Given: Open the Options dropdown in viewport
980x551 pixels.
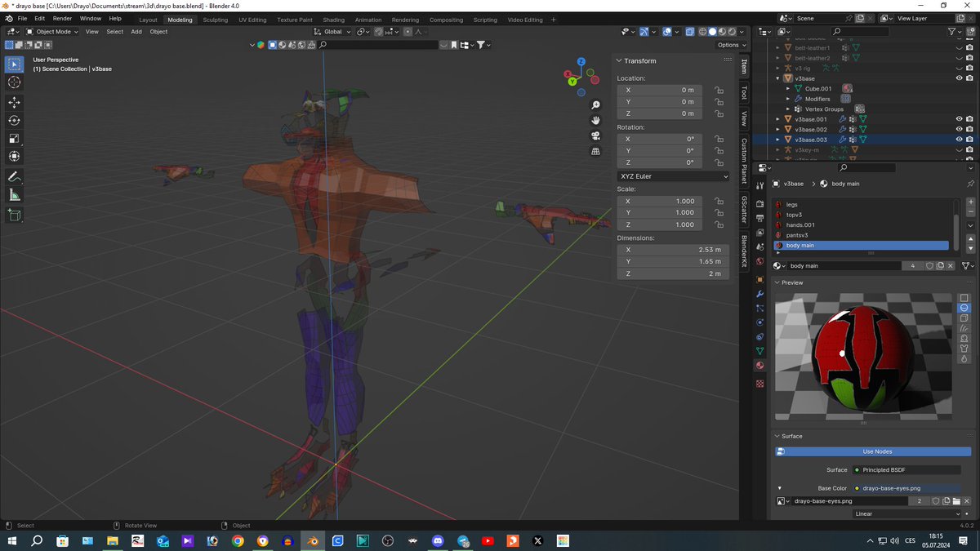Looking at the screenshot, I should (730, 45).
